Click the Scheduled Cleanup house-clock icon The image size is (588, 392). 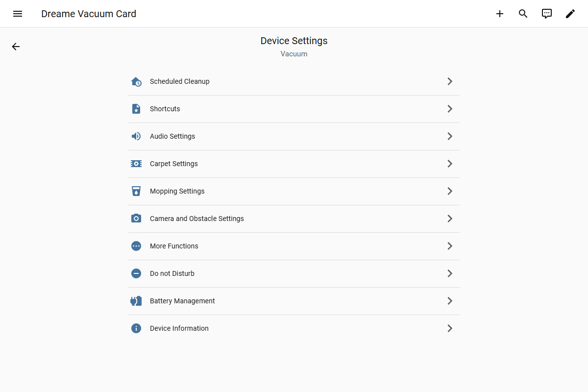tap(136, 81)
